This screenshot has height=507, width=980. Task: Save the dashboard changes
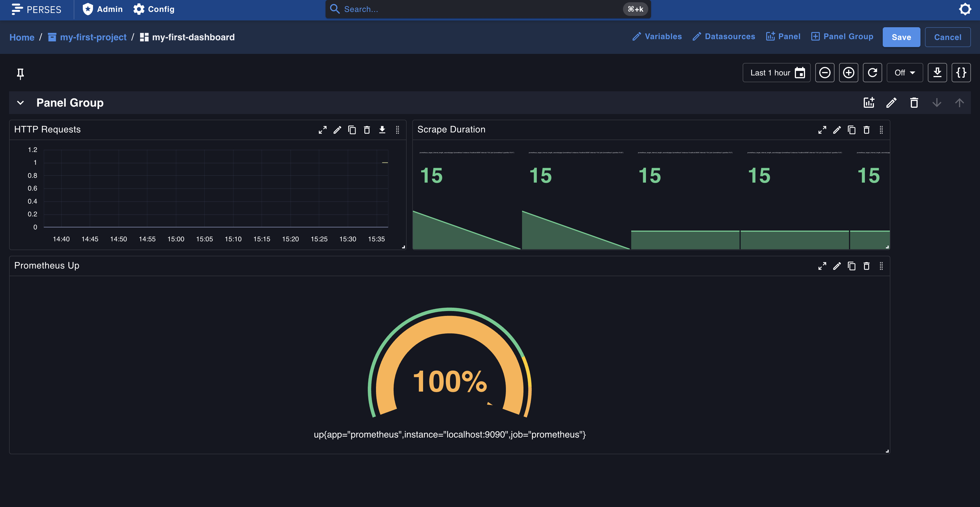pos(901,37)
